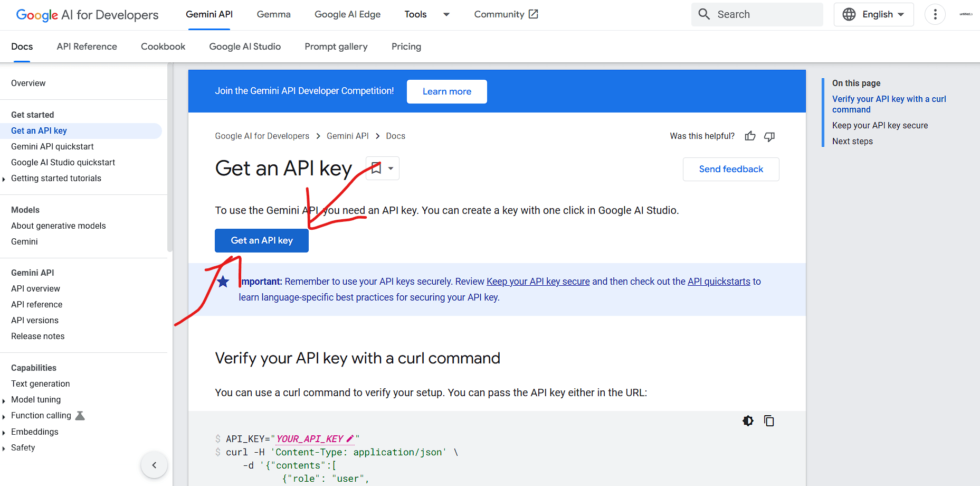The image size is (980, 486).
Task: Click the search magnifier icon
Action: [x=704, y=14]
